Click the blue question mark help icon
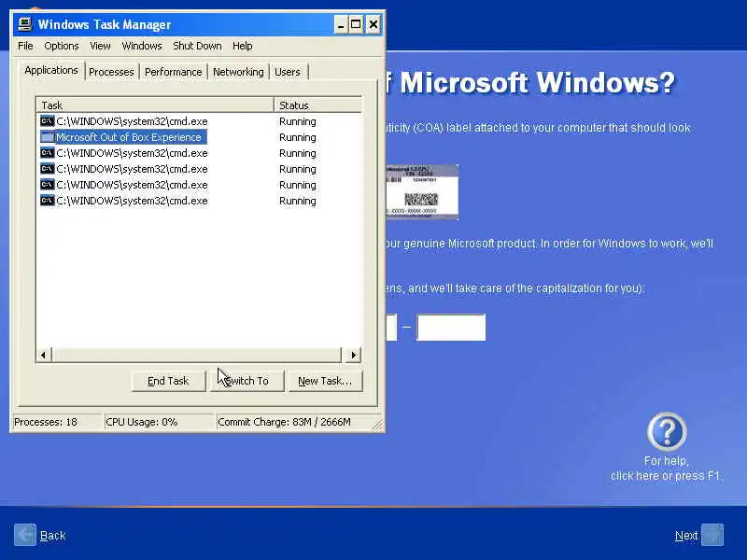The width and height of the screenshot is (747, 560). 667,431
